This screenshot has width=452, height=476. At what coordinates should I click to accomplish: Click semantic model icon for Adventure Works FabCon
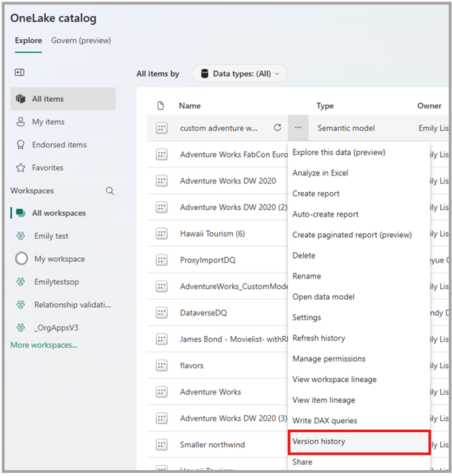[x=162, y=155]
